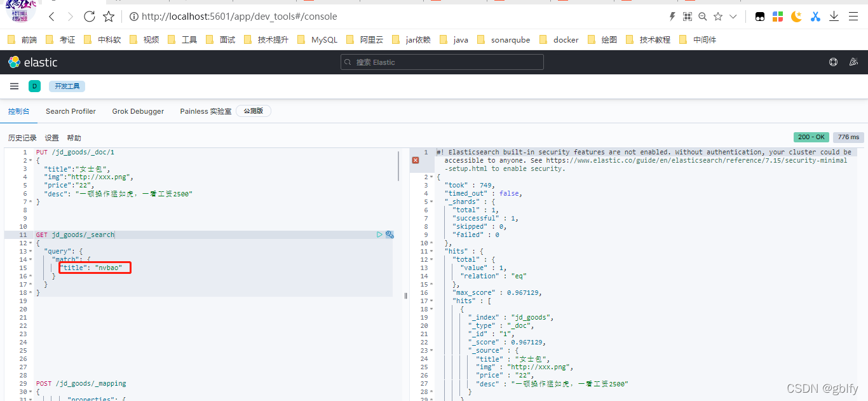This screenshot has width=868, height=401.
Task: Click the "_index" : "jd_goods" response line
Action: pos(511,318)
